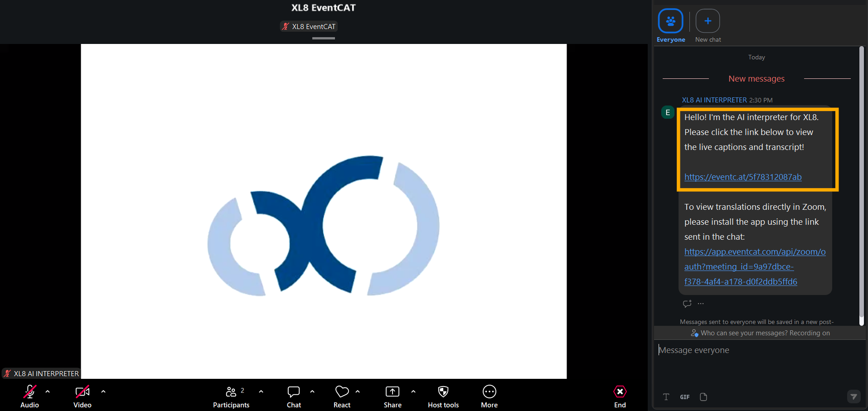The image size is (868, 411).
Task: Start camera with the Video button
Action: 82,396
